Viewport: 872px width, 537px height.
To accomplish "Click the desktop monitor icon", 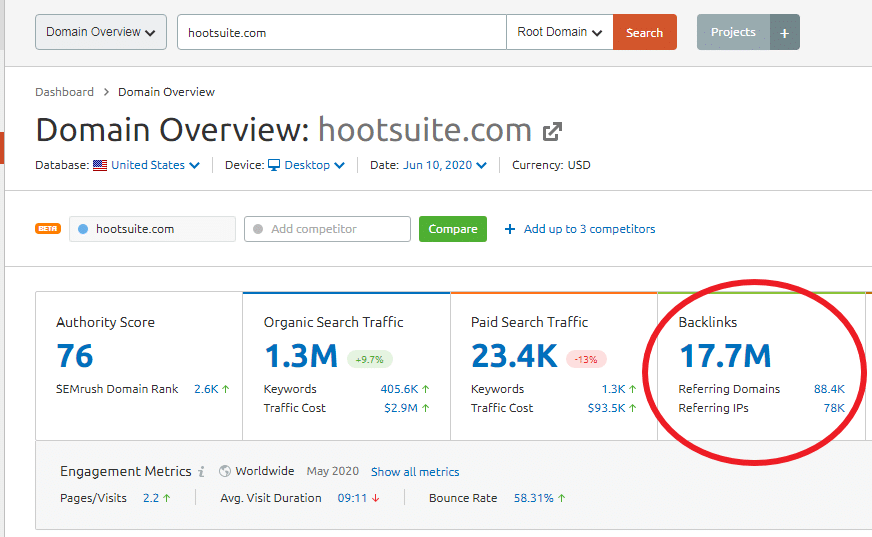I will click(274, 165).
